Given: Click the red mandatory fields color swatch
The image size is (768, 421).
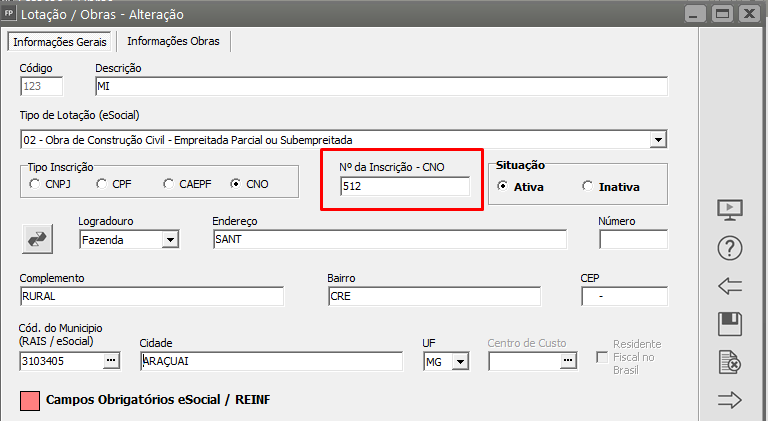Looking at the screenshot, I should coord(30,400).
